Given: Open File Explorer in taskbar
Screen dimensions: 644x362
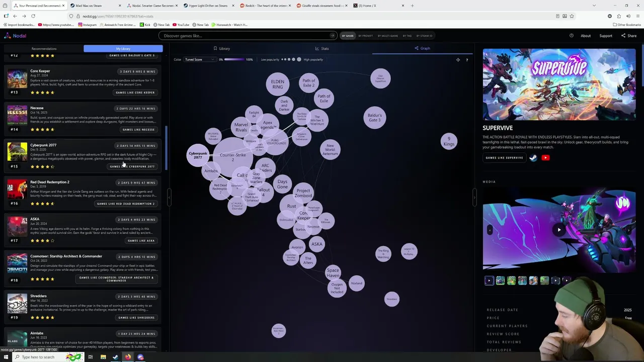Looking at the screenshot, I should click(103, 357).
